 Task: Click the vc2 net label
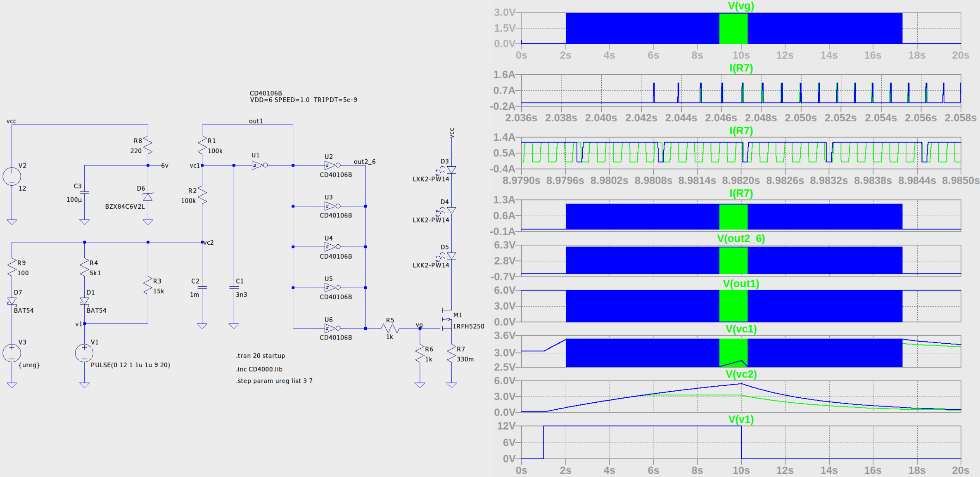click(x=209, y=242)
